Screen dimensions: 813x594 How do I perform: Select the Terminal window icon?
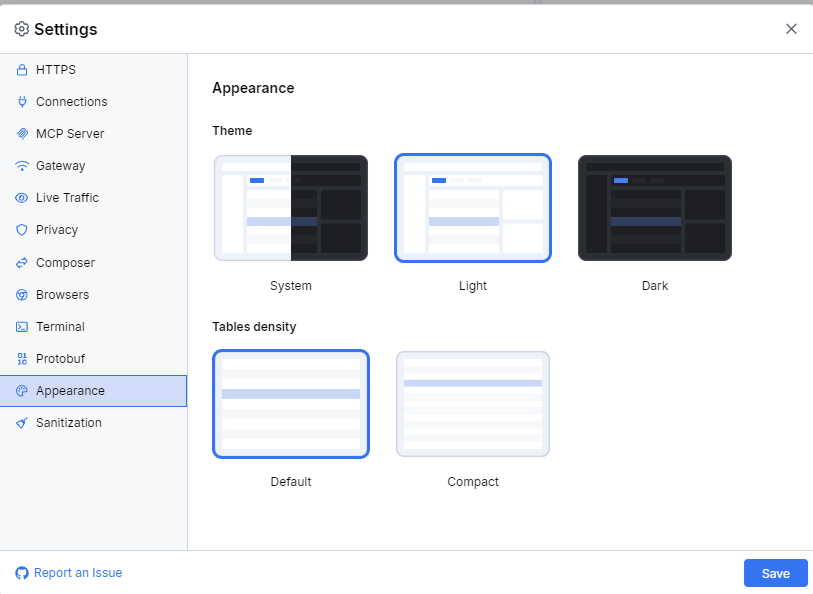(x=19, y=326)
